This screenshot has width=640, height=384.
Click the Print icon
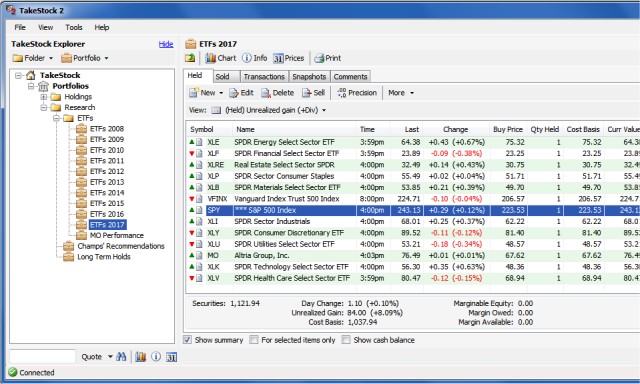pos(319,58)
